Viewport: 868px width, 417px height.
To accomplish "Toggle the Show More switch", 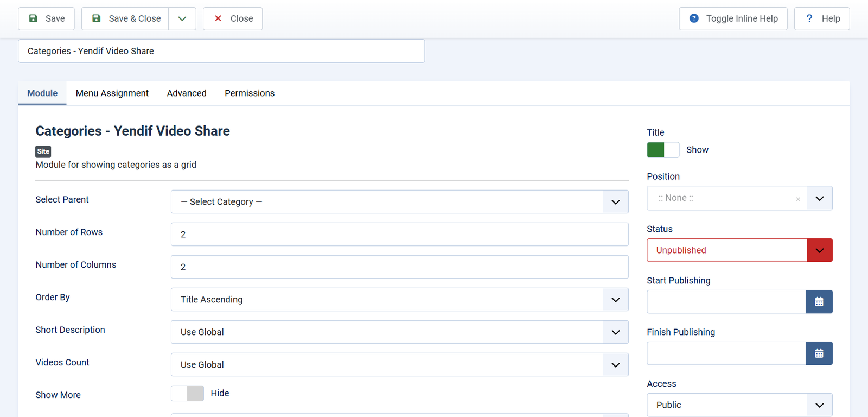I will [x=188, y=394].
